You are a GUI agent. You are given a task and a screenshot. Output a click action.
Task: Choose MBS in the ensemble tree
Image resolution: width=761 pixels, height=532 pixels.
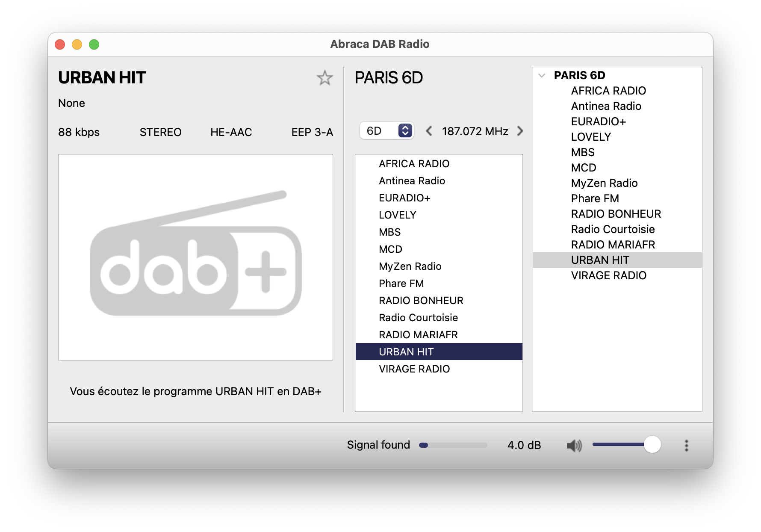point(617,152)
